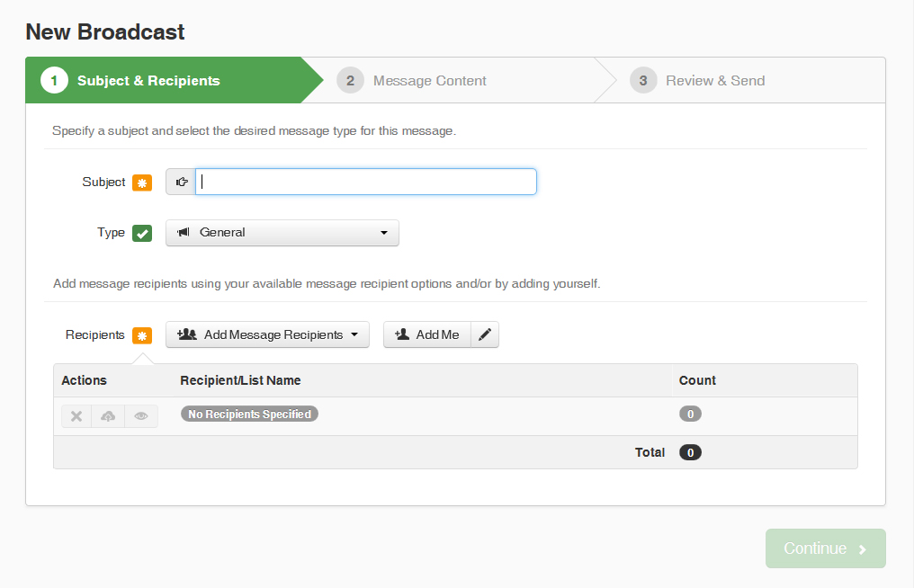The height and width of the screenshot is (588, 914).
Task: Click the Recipient/List Name column header
Action: [x=240, y=380]
